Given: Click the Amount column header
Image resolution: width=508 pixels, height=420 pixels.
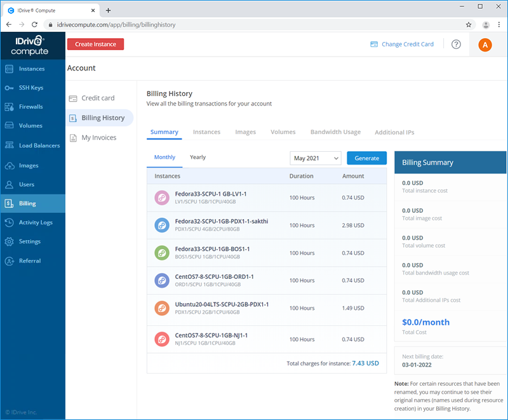Looking at the screenshot, I should point(353,176).
